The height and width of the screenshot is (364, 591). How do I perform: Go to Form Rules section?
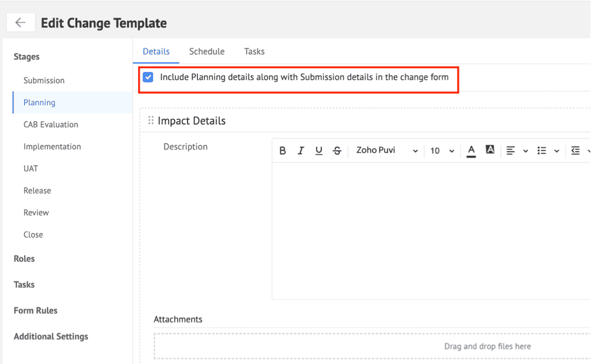click(36, 311)
